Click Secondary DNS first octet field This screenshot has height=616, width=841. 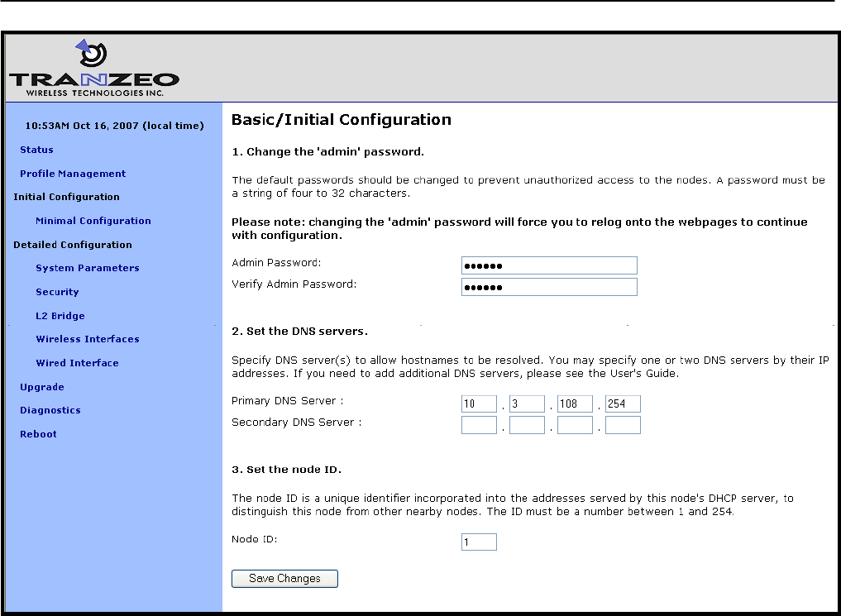tap(479, 425)
